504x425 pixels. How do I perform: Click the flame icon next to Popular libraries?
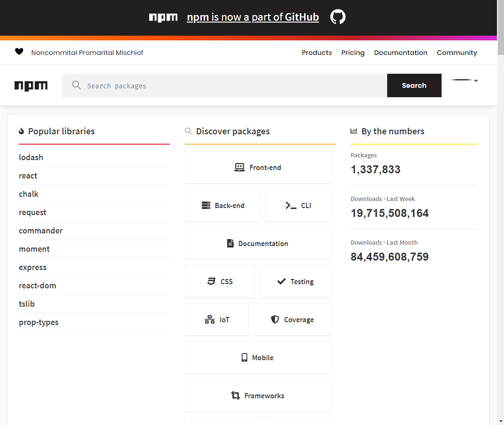21,131
